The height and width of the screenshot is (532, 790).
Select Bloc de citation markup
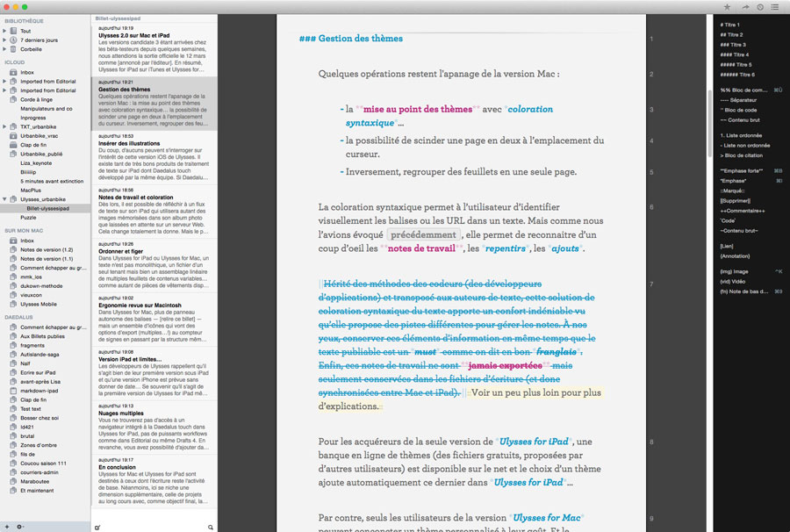point(741,155)
